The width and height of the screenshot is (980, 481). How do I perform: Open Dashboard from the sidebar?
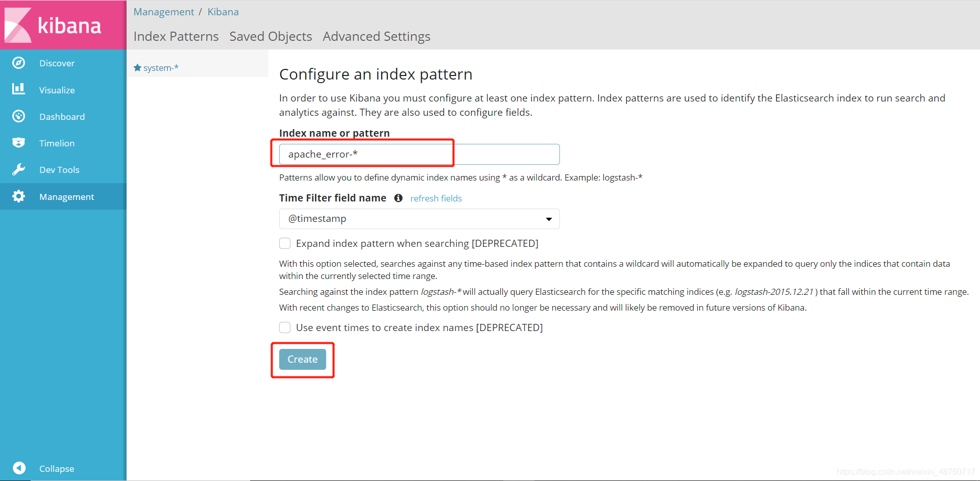(62, 117)
